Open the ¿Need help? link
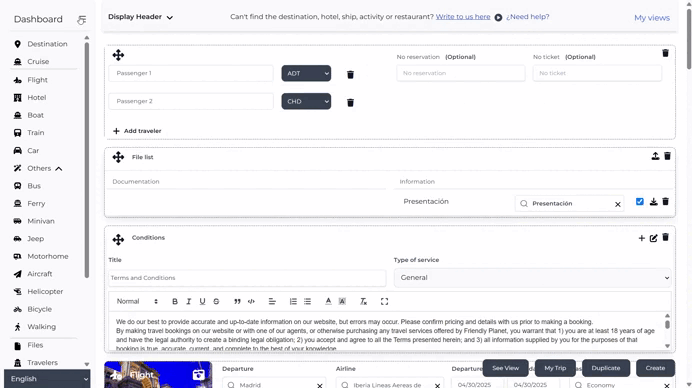Screen dimensions: 692x388 tap(528, 17)
